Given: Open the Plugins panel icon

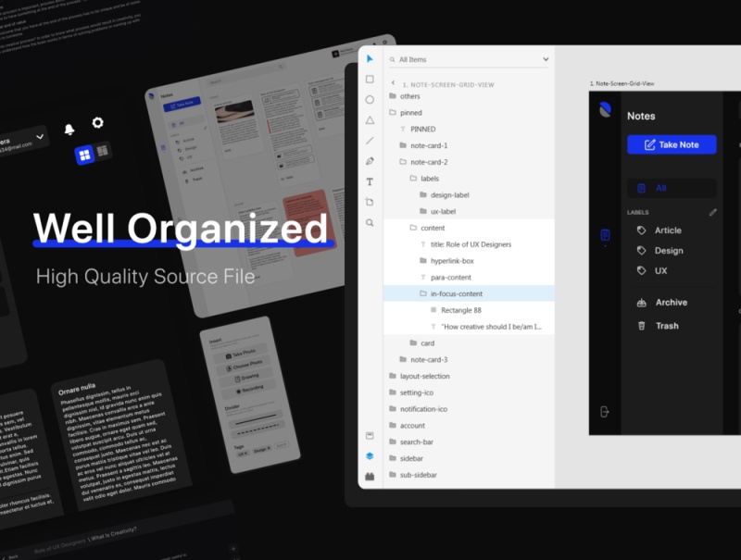Looking at the screenshot, I should (370, 477).
